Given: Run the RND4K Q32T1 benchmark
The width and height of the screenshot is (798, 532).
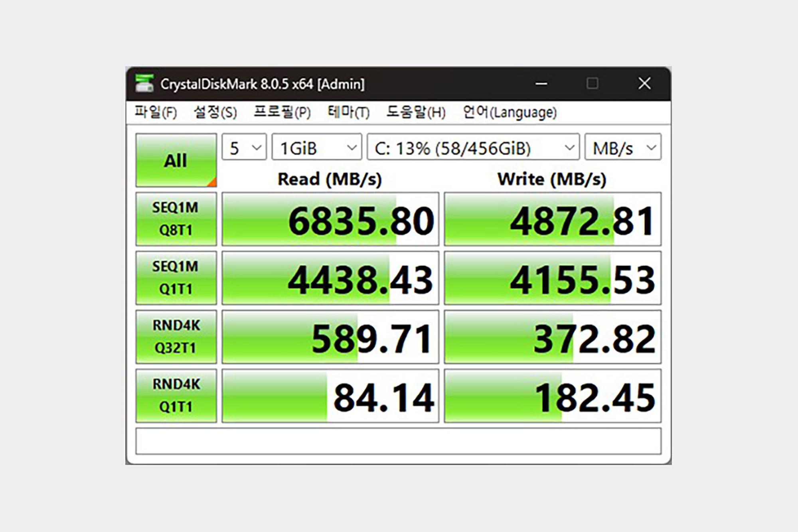Looking at the screenshot, I should point(176,337).
